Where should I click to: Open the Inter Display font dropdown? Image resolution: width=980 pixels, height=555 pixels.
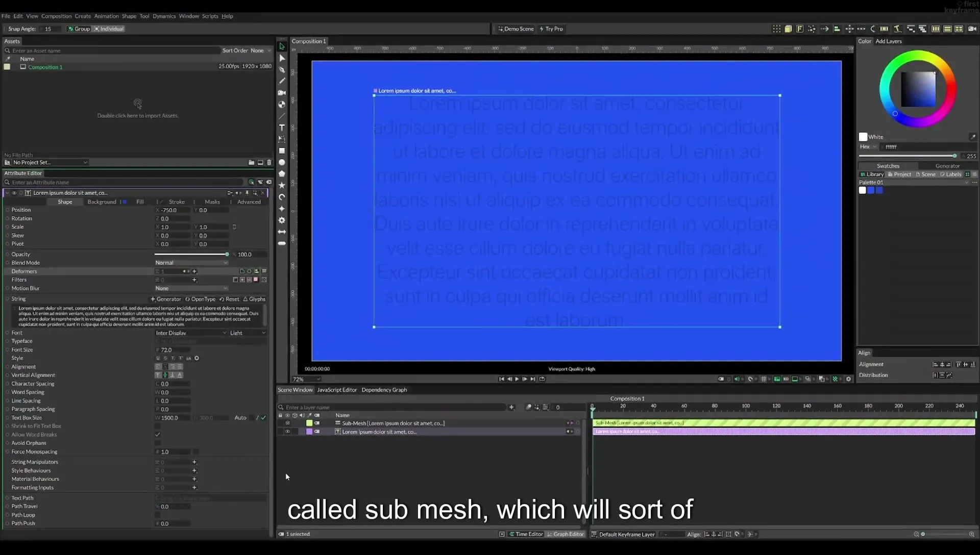tap(191, 333)
